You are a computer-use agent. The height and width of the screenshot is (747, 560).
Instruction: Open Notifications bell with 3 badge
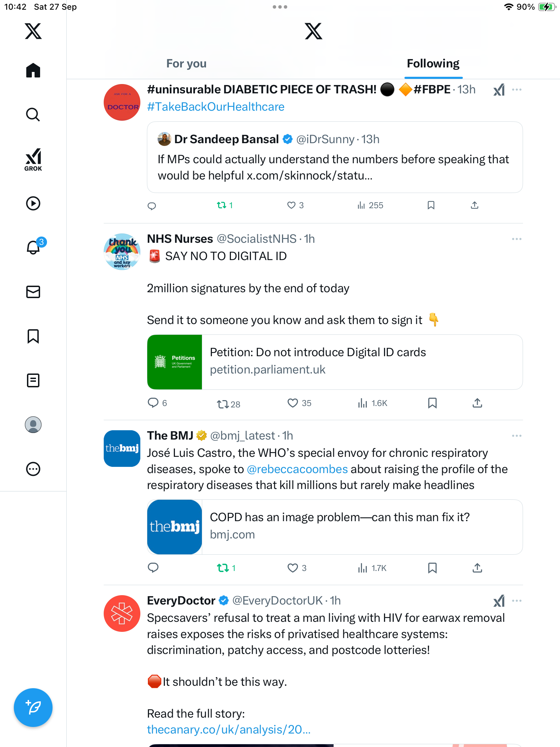point(34,248)
